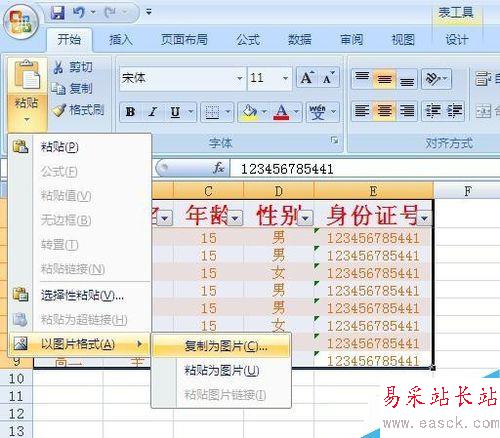Toggle bold formatting
The image size is (500, 438).
pyautogui.click(x=131, y=112)
